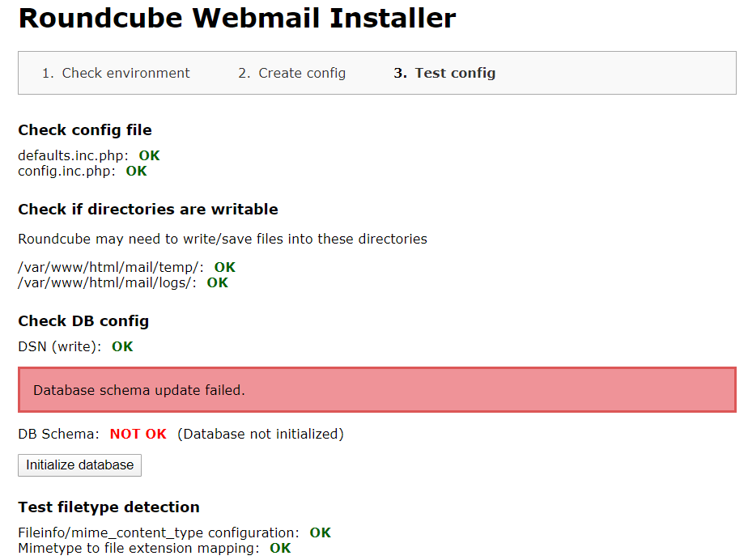Viewport: 748px width, 560px height.
Task: Click the Fileinfo/mime_content_type OK status
Action: (x=320, y=532)
